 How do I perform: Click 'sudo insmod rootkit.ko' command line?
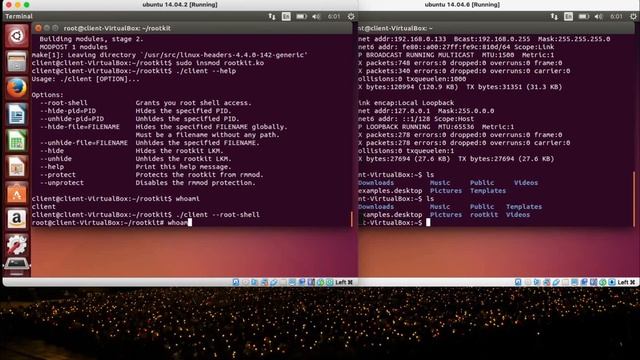[x=220, y=63]
